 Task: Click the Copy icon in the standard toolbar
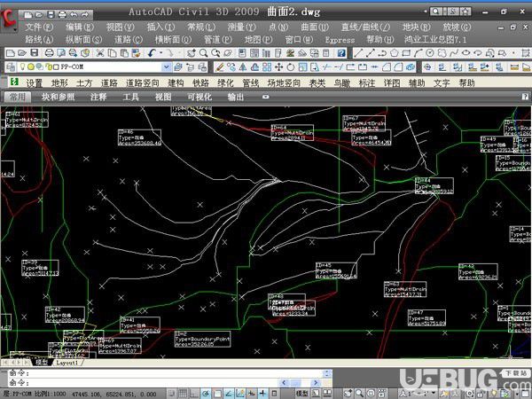point(112,53)
